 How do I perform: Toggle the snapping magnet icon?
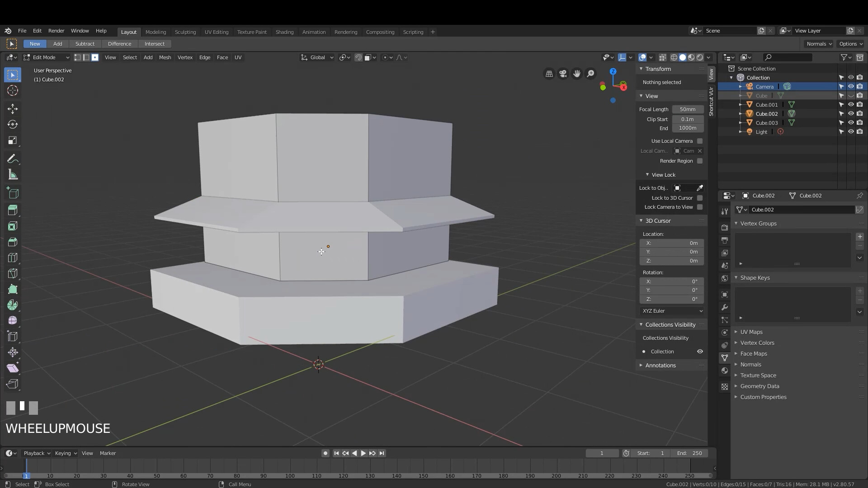coord(359,57)
